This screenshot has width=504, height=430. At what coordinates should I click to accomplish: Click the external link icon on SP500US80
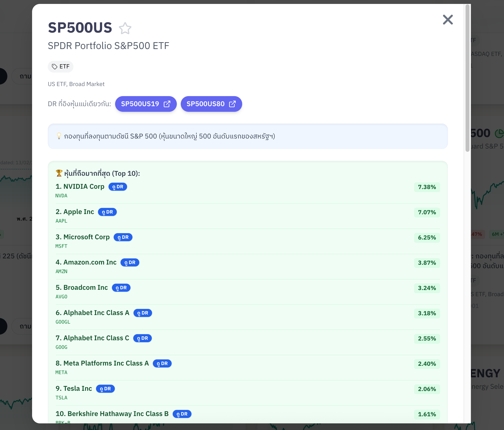[232, 104]
